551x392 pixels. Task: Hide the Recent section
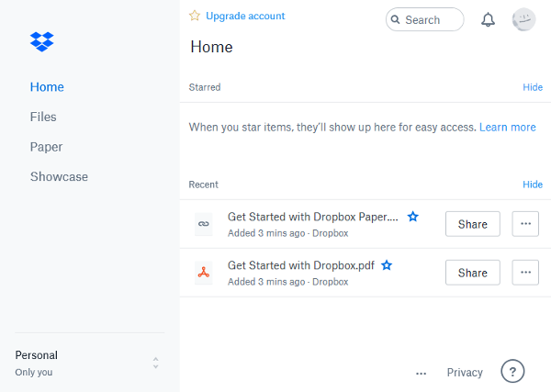pos(533,185)
